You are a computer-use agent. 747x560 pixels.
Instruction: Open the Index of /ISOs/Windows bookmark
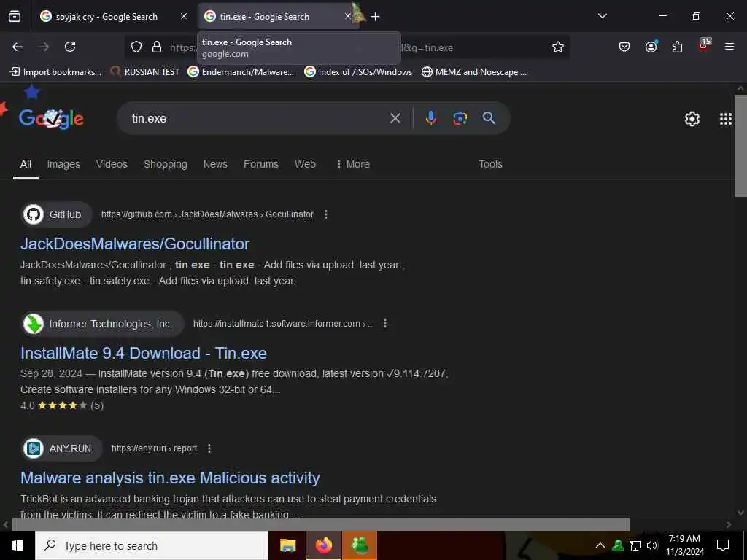[358, 72]
